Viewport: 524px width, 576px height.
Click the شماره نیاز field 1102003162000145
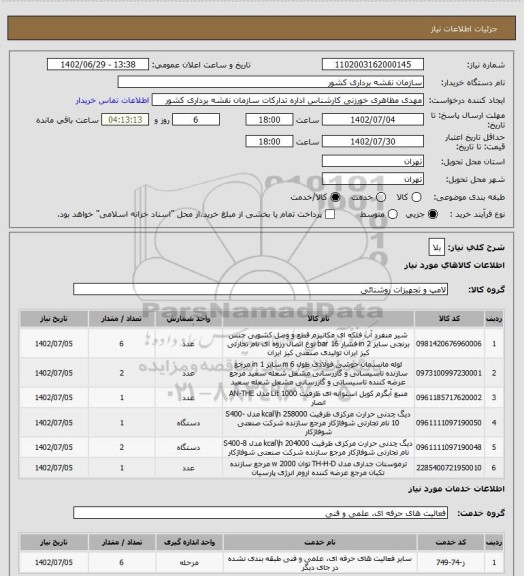tap(373, 64)
